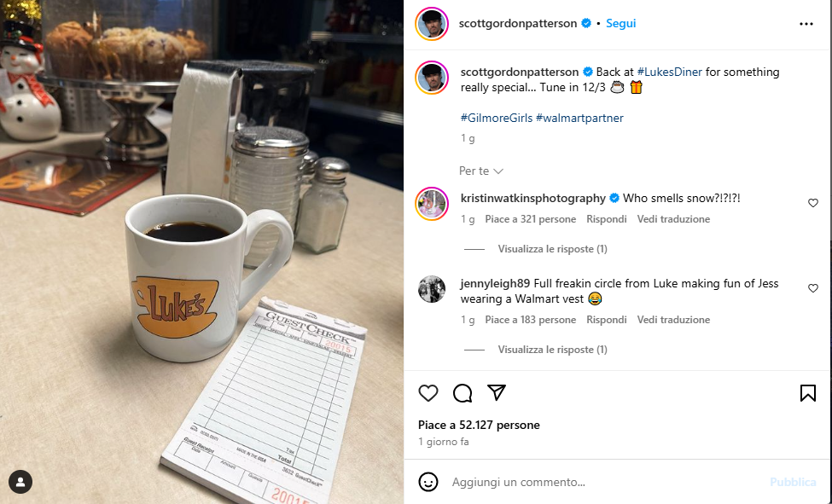Screen dimensions: 832x504
Task: Like kristinwatkinsphotography's comment
Action: click(x=813, y=203)
